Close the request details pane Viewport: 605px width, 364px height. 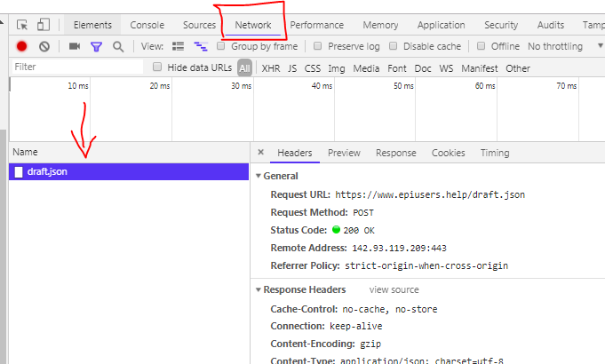(x=261, y=152)
